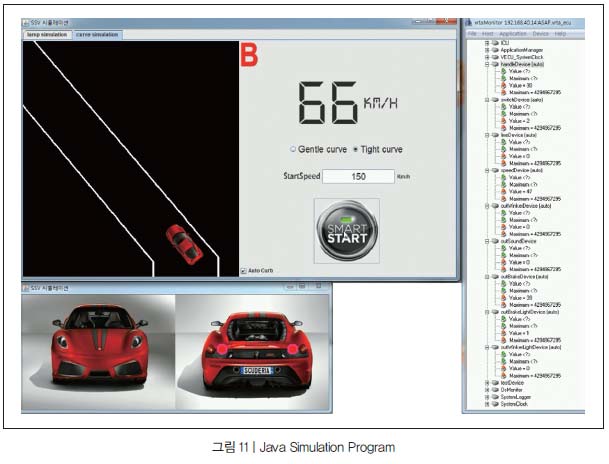
Task: Expand the last SystemClock tree node
Action: (x=487, y=404)
